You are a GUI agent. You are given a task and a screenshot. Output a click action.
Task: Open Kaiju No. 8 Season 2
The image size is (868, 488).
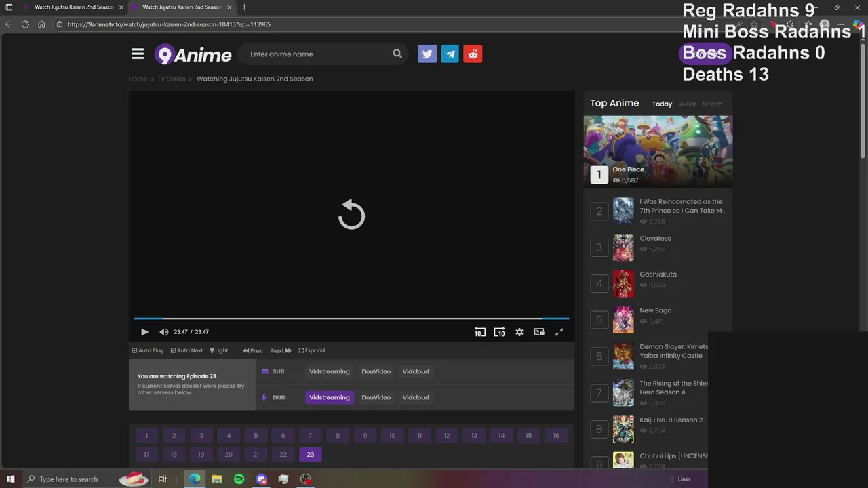point(671,420)
